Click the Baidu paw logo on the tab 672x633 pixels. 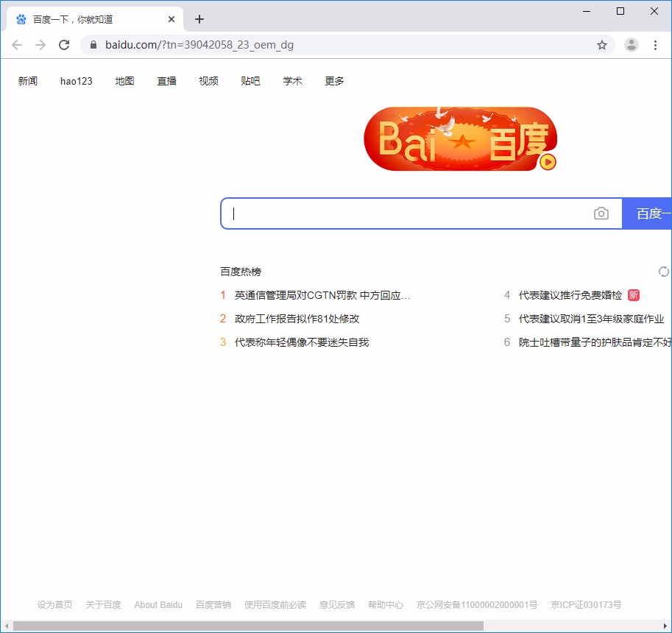[20, 18]
